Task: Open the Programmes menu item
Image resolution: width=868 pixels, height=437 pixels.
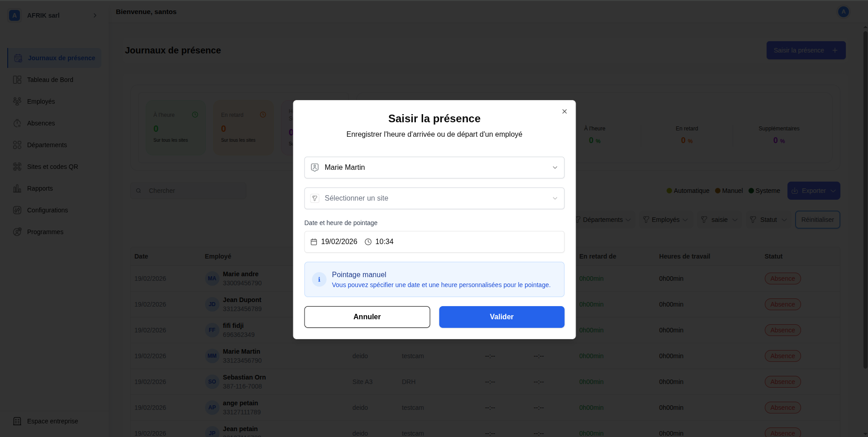Action: [x=45, y=232]
